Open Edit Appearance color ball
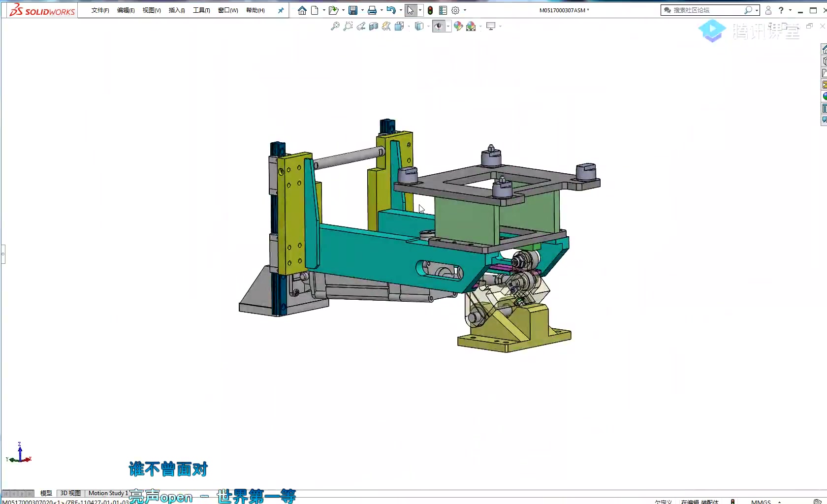827x504 pixels. [458, 26]
